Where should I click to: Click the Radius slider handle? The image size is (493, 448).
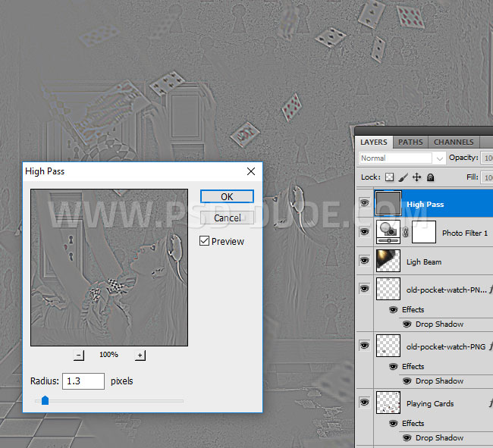tap(45, 400)
